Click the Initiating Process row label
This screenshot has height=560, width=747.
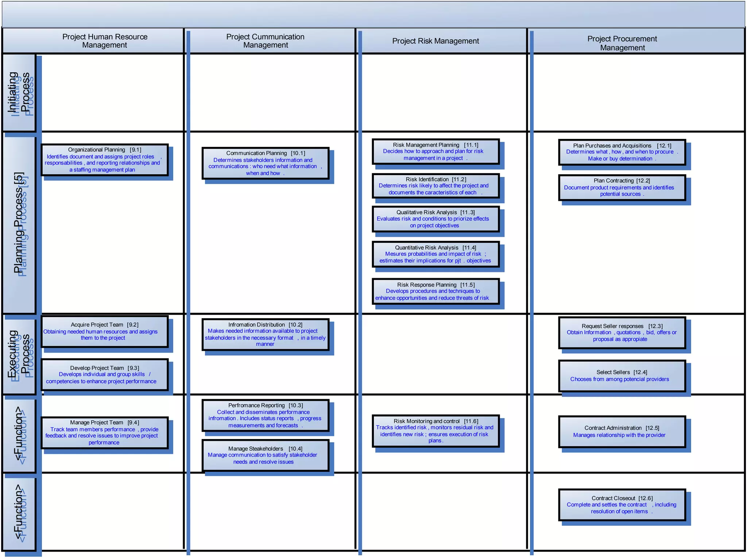[x=19, y=93]
